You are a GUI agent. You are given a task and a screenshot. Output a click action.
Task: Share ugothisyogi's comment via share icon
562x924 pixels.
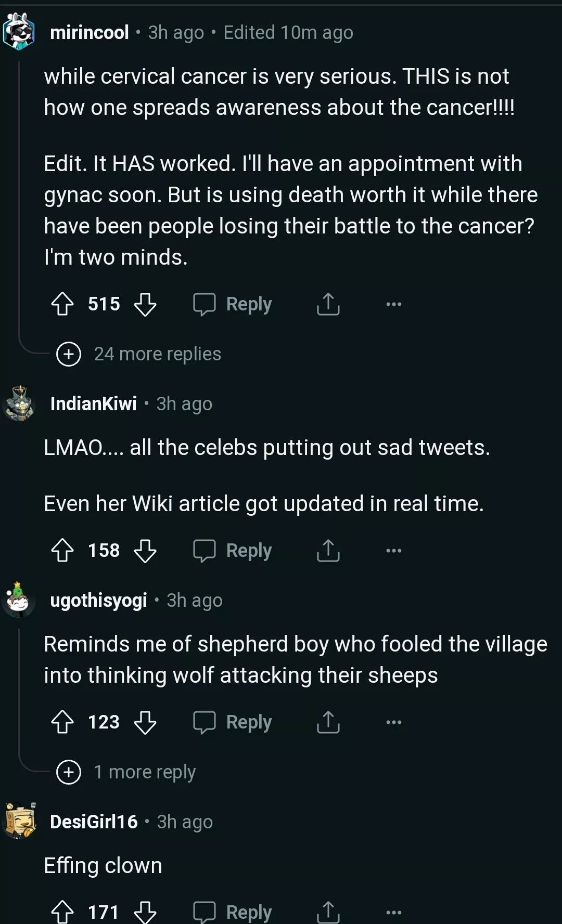click(x=328, y=722)
